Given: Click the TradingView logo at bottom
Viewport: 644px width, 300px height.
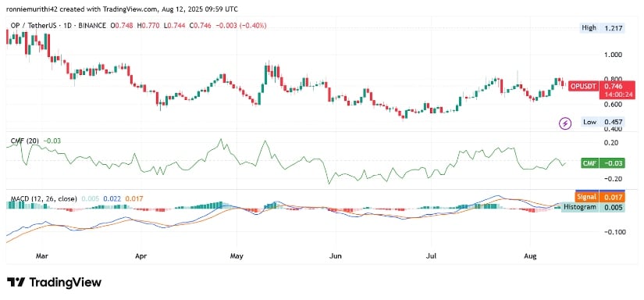Looking at the screenshot, I should click(54, 282).
